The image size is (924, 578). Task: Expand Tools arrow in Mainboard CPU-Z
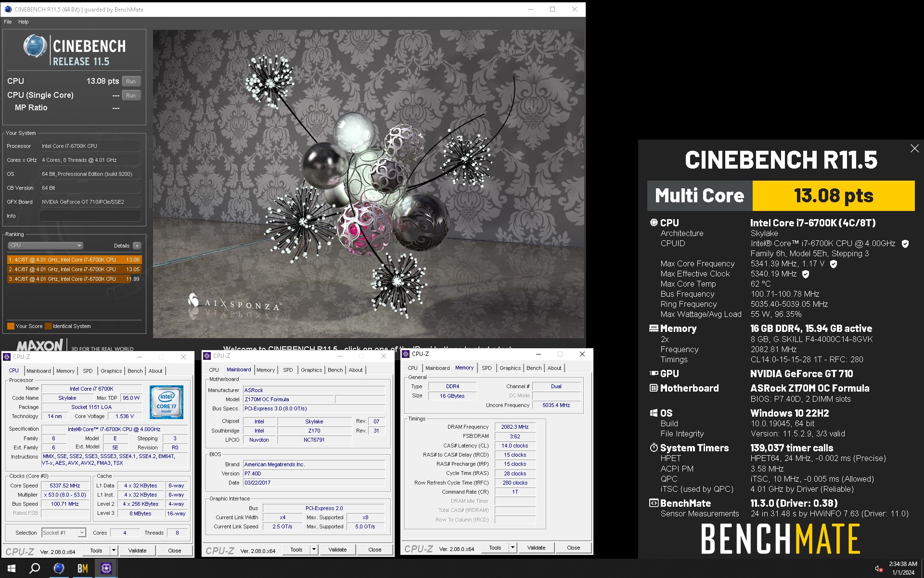click(314, 549)
